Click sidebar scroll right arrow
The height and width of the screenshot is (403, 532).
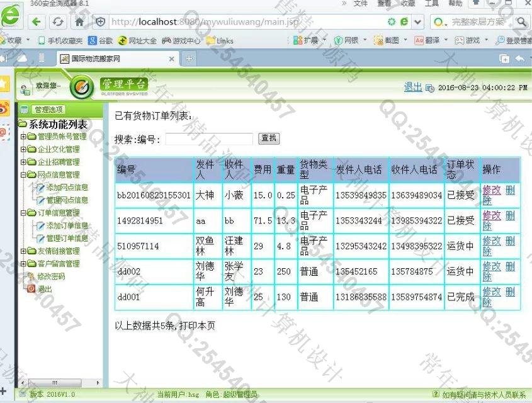pos(98,383)
